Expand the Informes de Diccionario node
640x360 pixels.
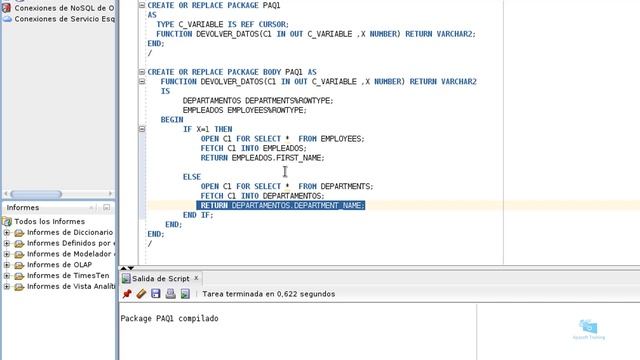[7, 232]
